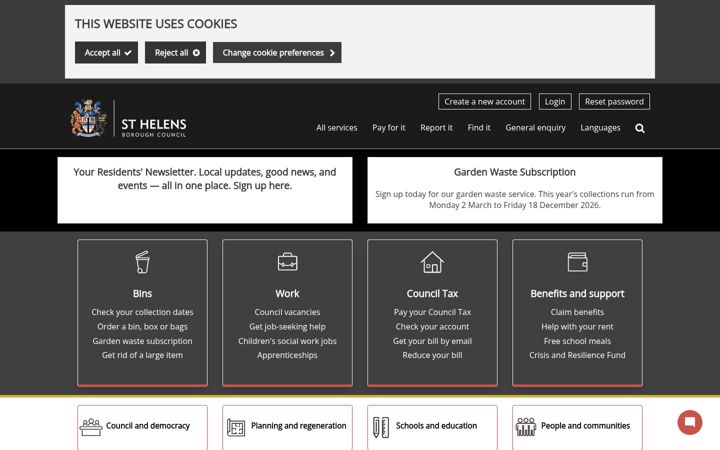The image size is (720, 450).
Task: Open the Pay for it menu
Action: tap(388, 128)
